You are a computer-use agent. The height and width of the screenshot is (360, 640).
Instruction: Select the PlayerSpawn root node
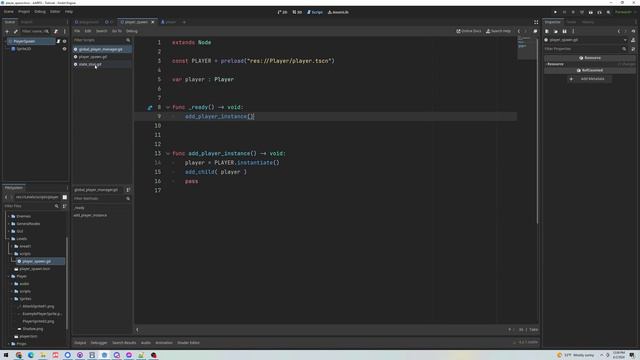tap(24, 41)
